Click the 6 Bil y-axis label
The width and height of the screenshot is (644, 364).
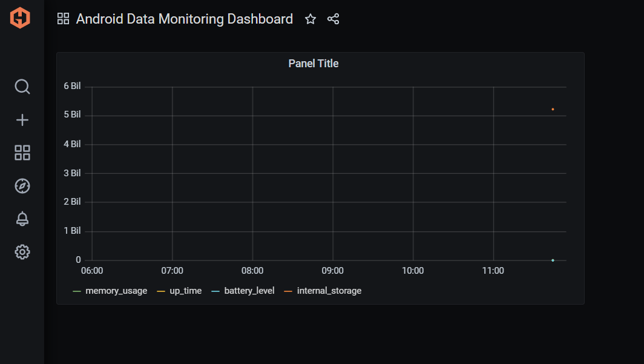point(72,86)
